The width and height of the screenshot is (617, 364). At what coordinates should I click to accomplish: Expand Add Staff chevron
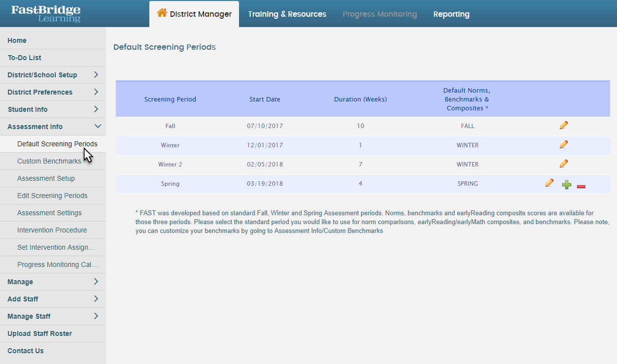[96, 299]
